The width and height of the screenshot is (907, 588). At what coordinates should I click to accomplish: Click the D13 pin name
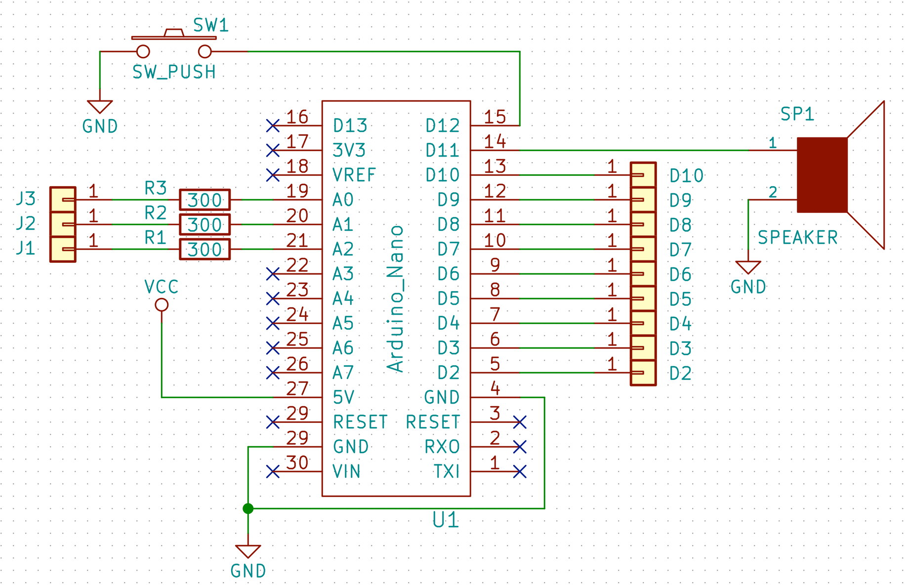[350, 126]
